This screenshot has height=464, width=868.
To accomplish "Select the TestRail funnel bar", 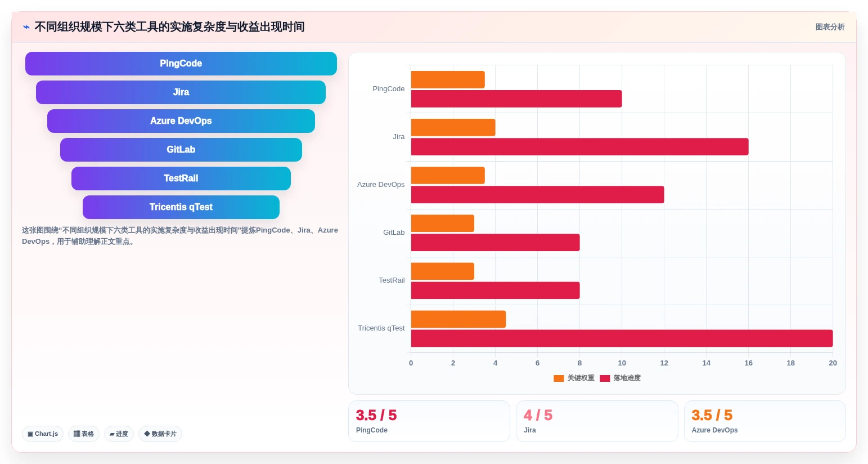I will point(181,179).
